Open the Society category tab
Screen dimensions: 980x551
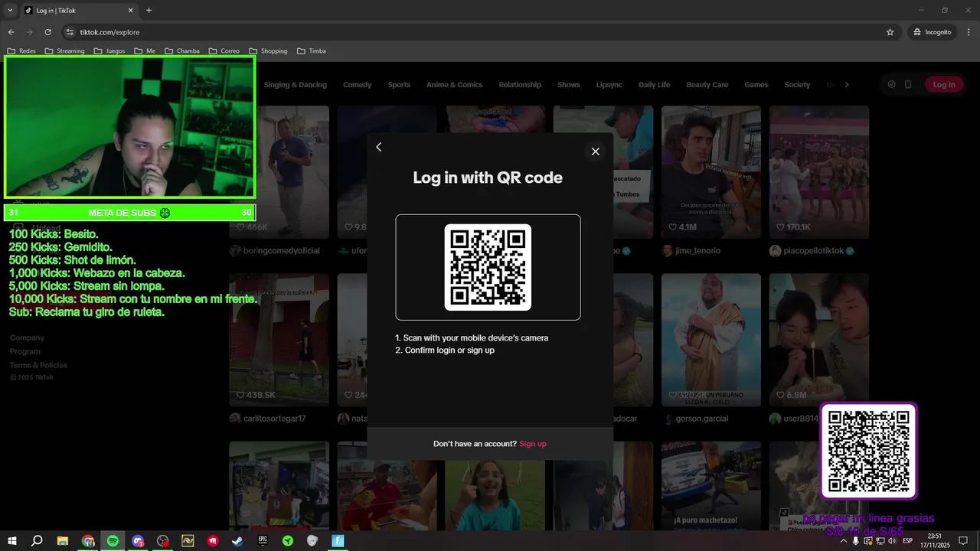point(797,85)
